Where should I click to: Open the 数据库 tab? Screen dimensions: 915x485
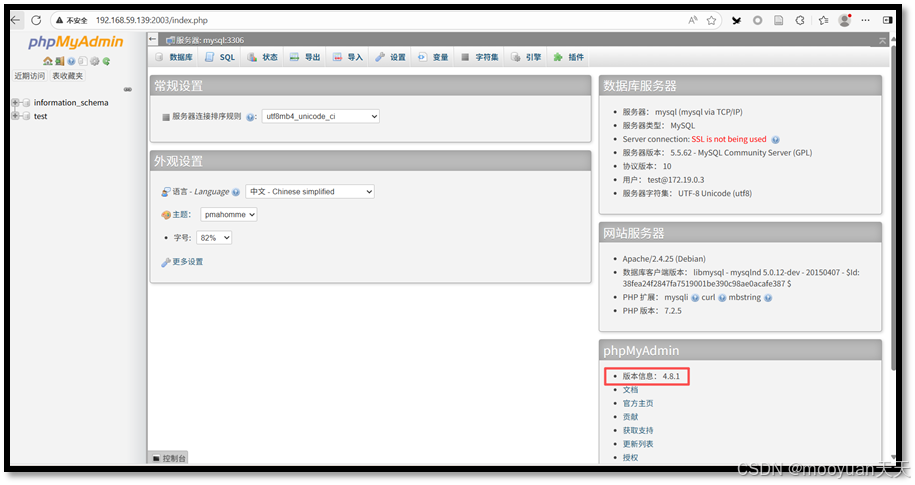(174, 57)
